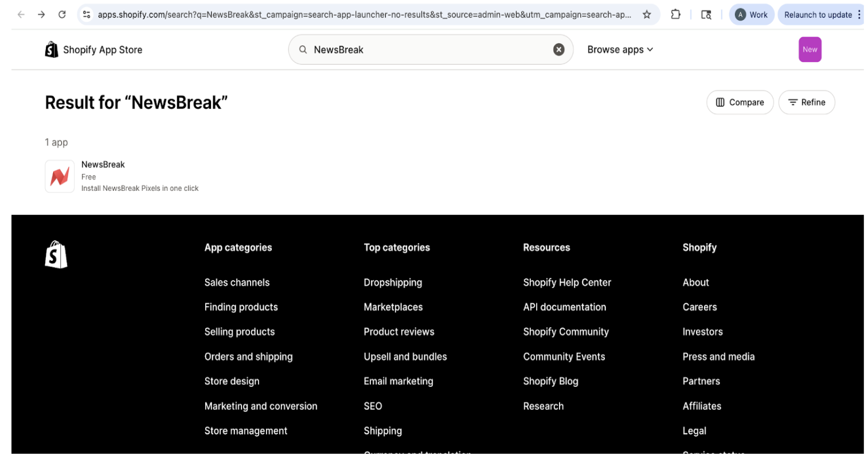Open the Sales channels footer link
Viewport: 868px width, 454px height.
[x=237, y=283]
